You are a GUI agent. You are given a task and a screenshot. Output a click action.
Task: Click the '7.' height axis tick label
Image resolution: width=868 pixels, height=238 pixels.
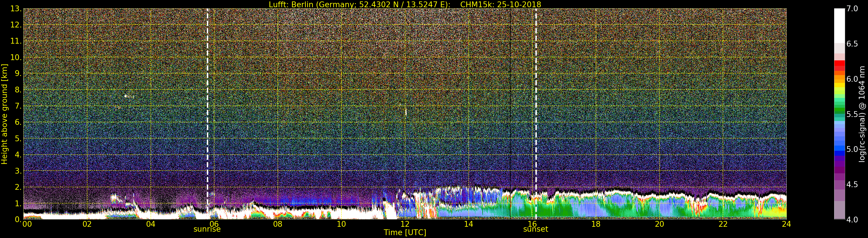click(x=18, y=106)
